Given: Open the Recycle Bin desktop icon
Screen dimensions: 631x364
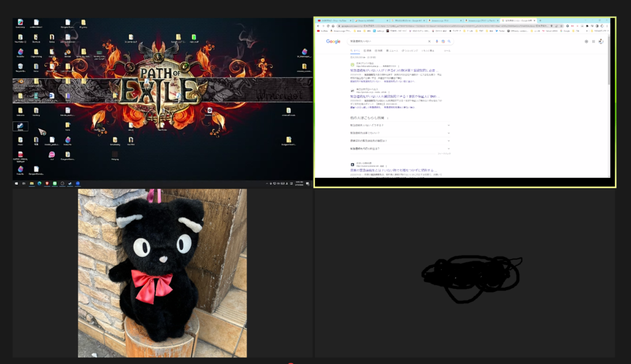Looking at the screenshot, I should pyautogui.click(x=20, y=66).
